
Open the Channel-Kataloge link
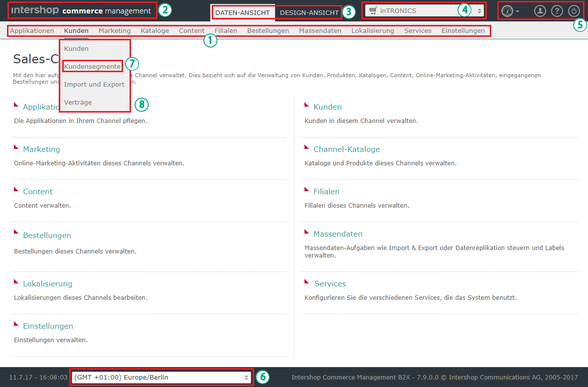(x=346, y=149)
